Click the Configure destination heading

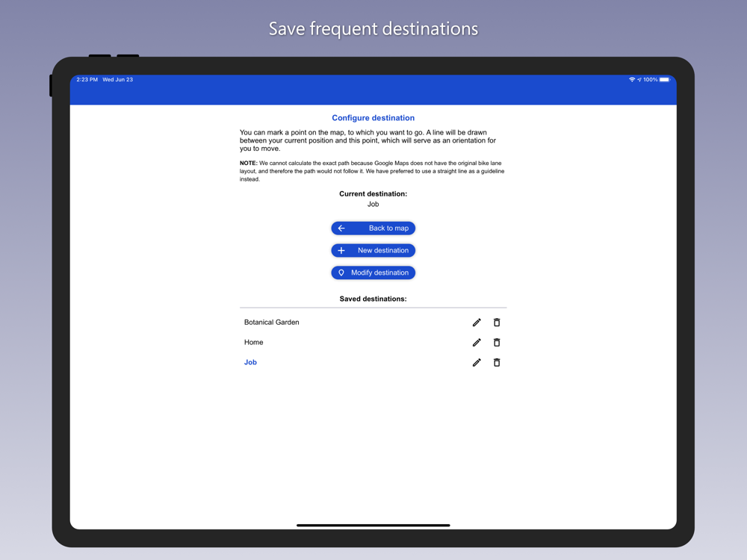tap(373, 118)
